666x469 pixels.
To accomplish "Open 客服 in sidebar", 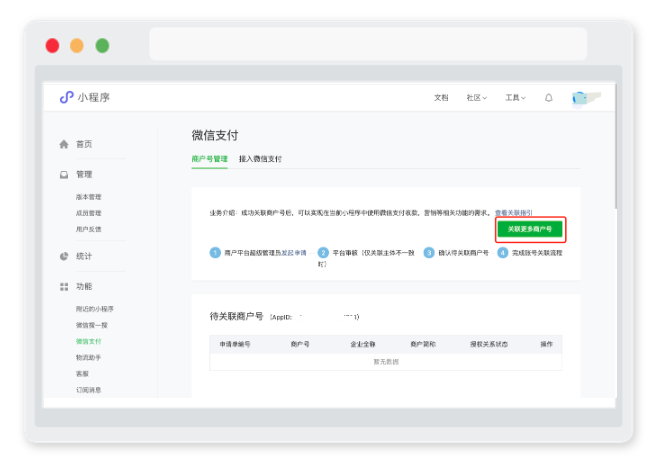I will [x=82, y=374].
